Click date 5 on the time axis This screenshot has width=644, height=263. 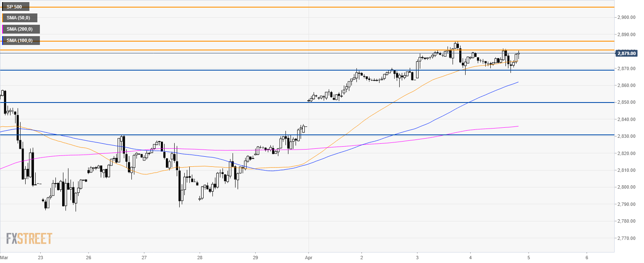(x=529, y=256)
